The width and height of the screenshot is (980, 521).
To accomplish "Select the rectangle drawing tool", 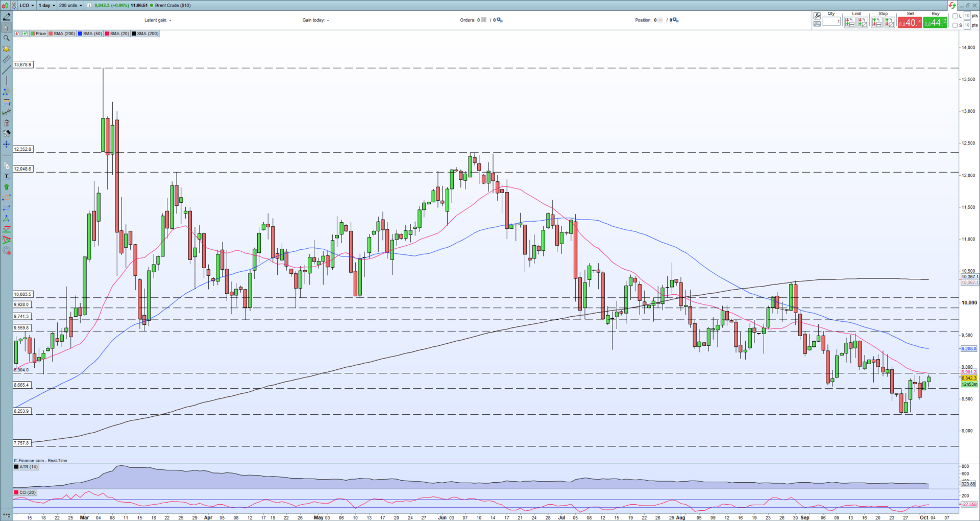I will (x=7, y=208).
